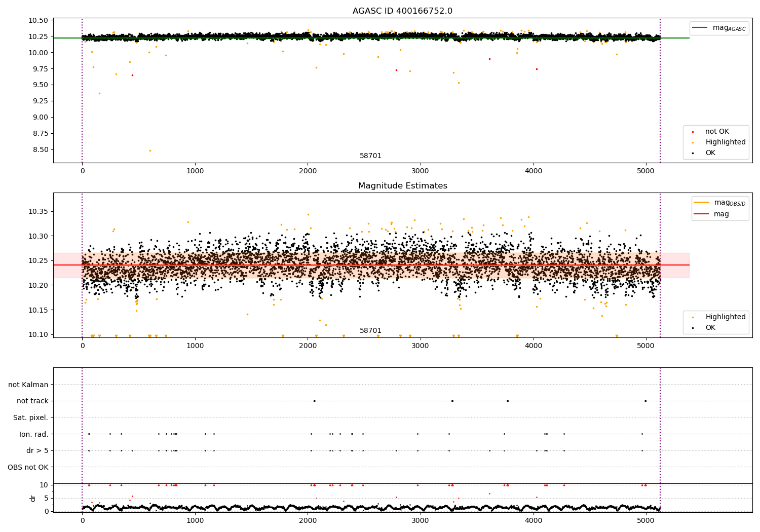Click the 'dr > 5' row label
760x532 pixels.
pyautogui.click(x=37, y=451)
